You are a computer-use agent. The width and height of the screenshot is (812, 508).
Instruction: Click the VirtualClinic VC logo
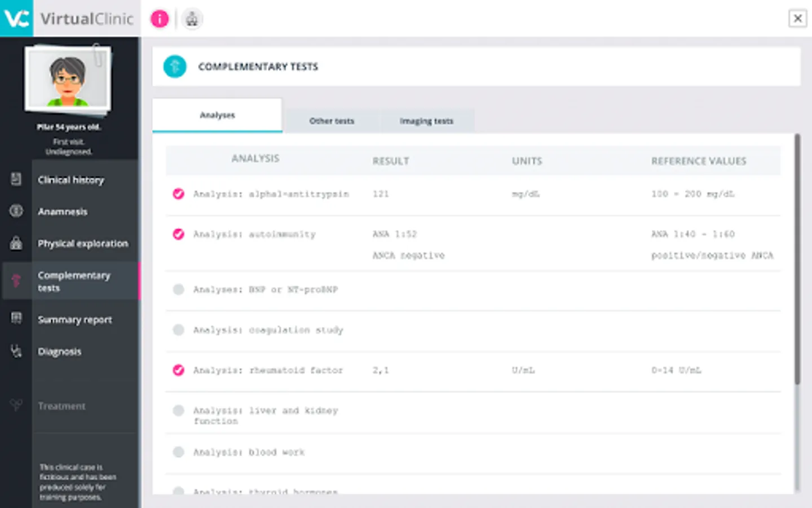pos(16,19)
